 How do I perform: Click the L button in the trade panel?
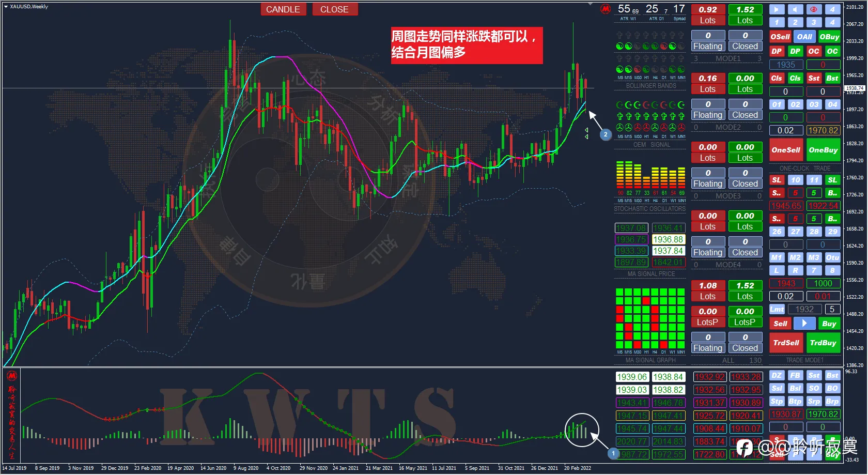777,270
